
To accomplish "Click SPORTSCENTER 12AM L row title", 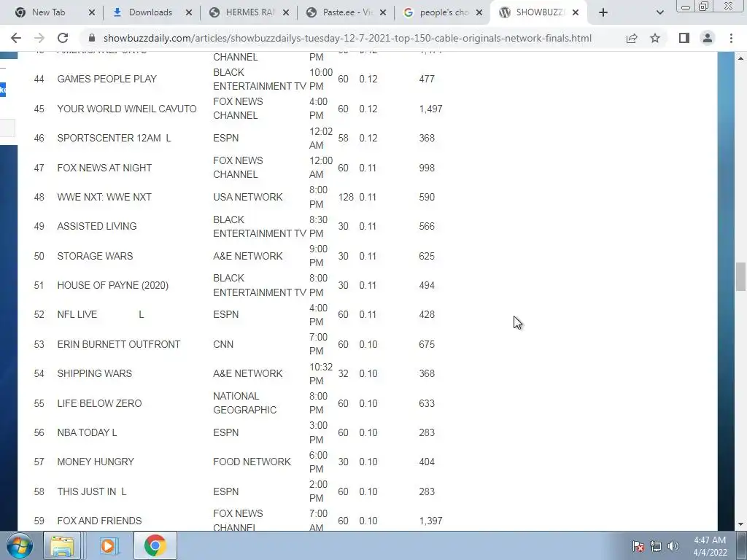I will [x=114, y=138].
